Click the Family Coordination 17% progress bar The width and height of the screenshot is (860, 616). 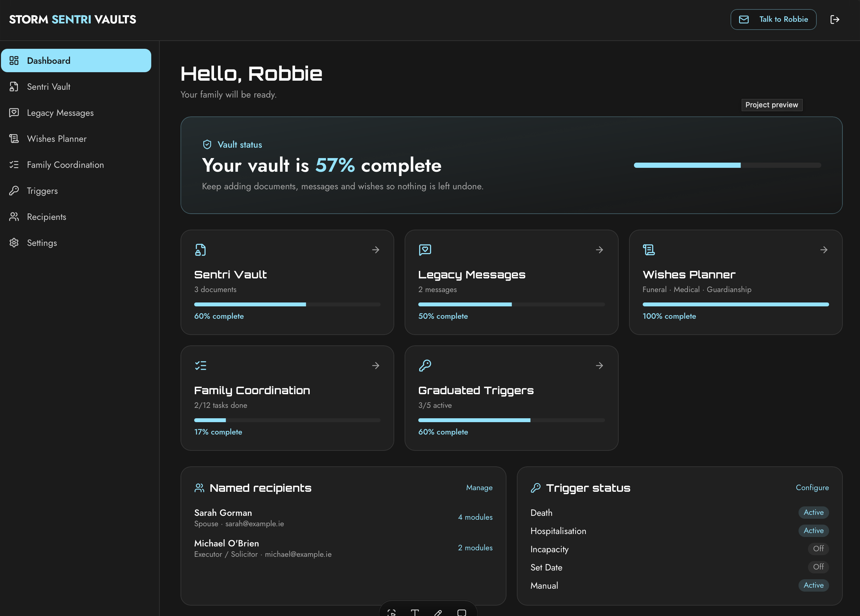(x=287, y=421)
